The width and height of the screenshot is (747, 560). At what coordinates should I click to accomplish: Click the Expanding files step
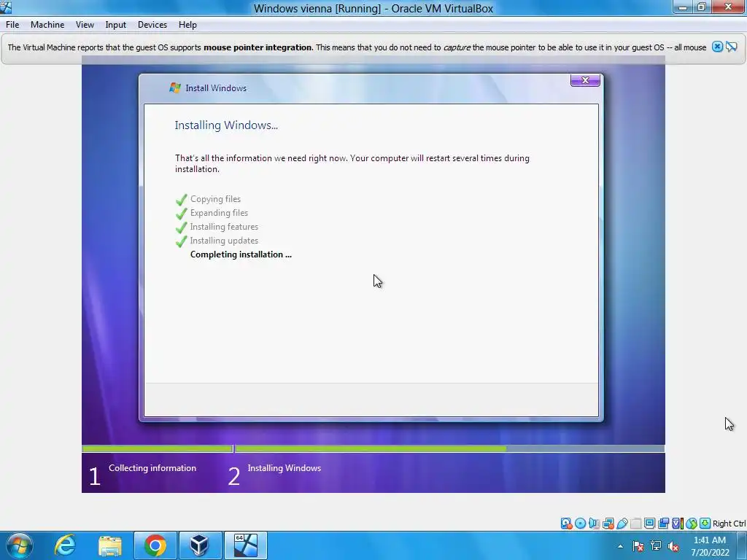click(219, 213)
